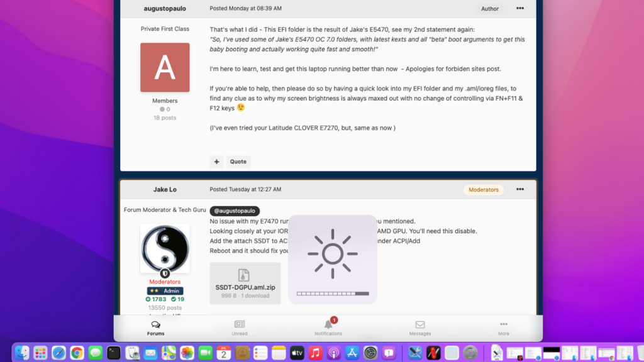The height and width of the screenshot is (362, 644).
Task: Switch to the Unread tab
Action: point(240,328)
